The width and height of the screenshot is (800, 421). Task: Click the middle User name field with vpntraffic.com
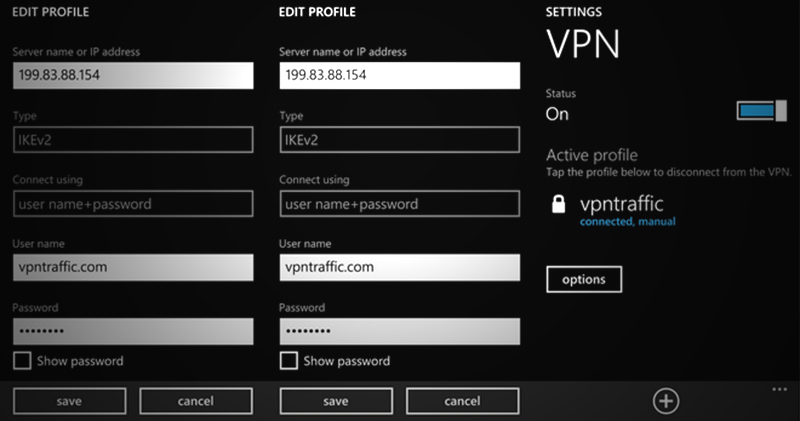click(400, 267)
